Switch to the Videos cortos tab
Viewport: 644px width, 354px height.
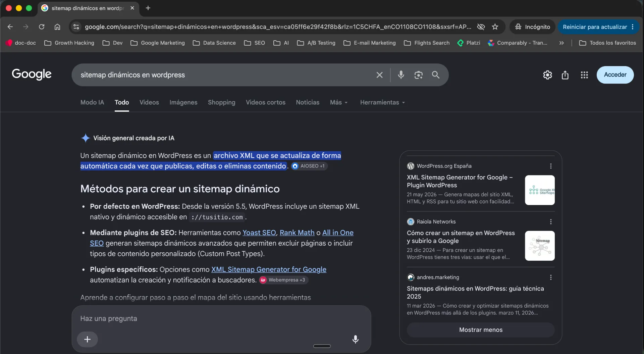[266, 102]
